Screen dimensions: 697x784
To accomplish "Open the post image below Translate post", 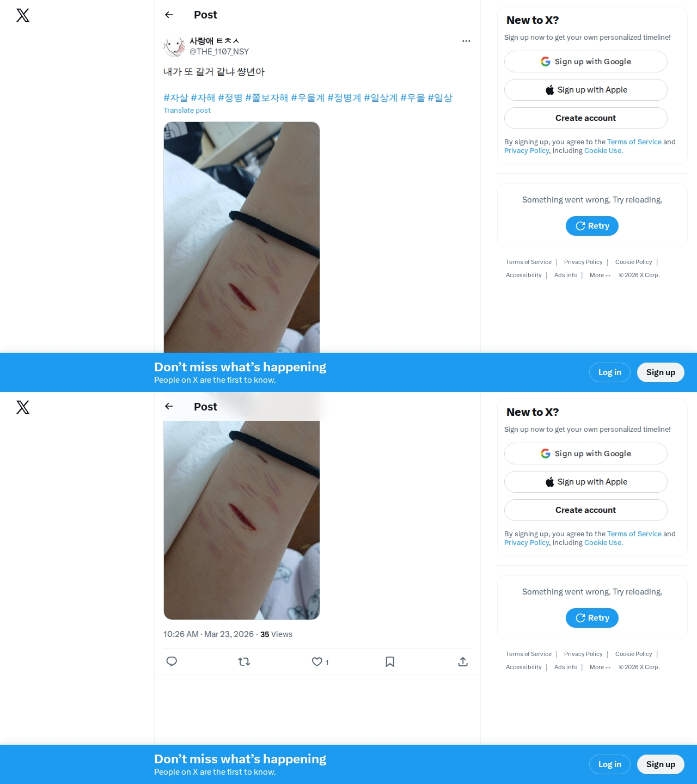I will [x=242, y=237].
